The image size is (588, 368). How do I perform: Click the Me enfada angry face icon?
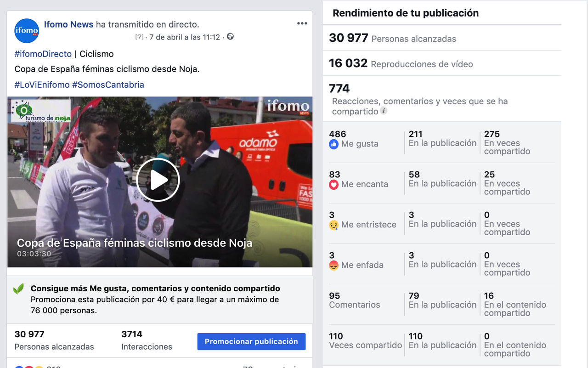pyautogui.click(x=334, y=265)
